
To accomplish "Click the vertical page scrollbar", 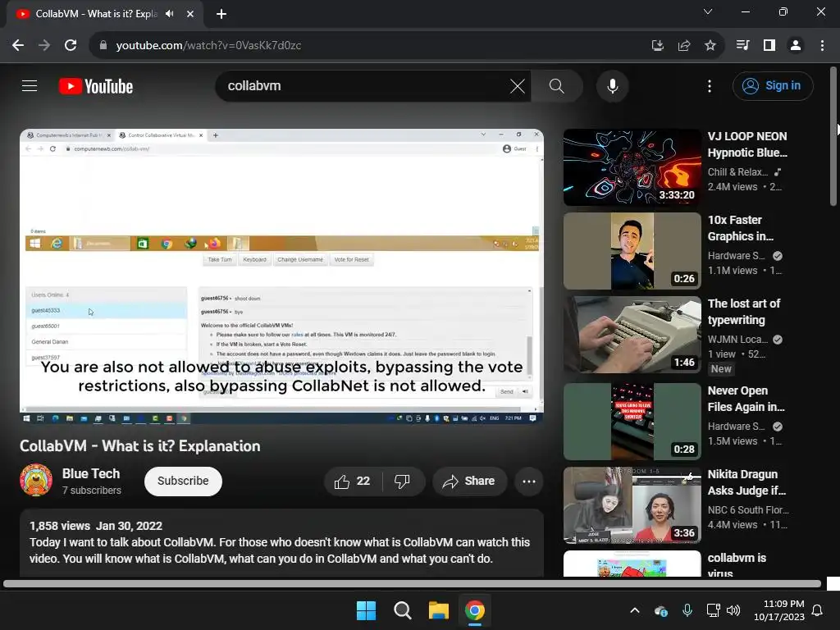I will click(833, 137).
